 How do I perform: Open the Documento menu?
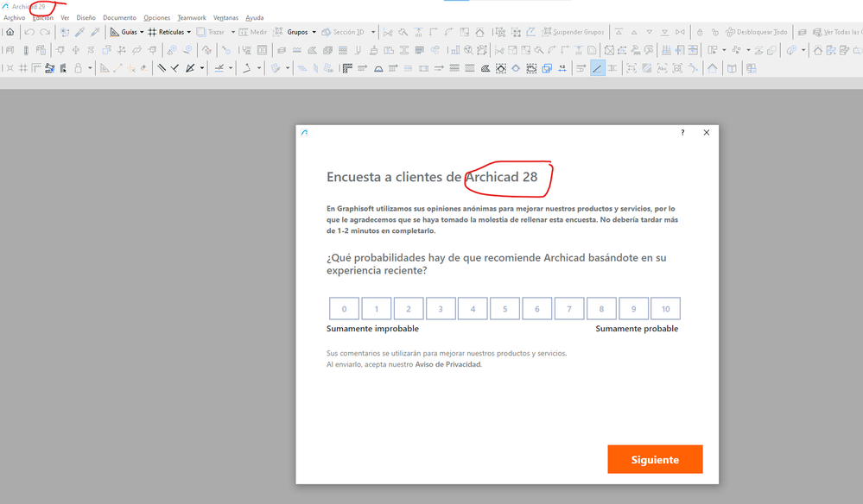pyautogui.click(x=119, y=17)
